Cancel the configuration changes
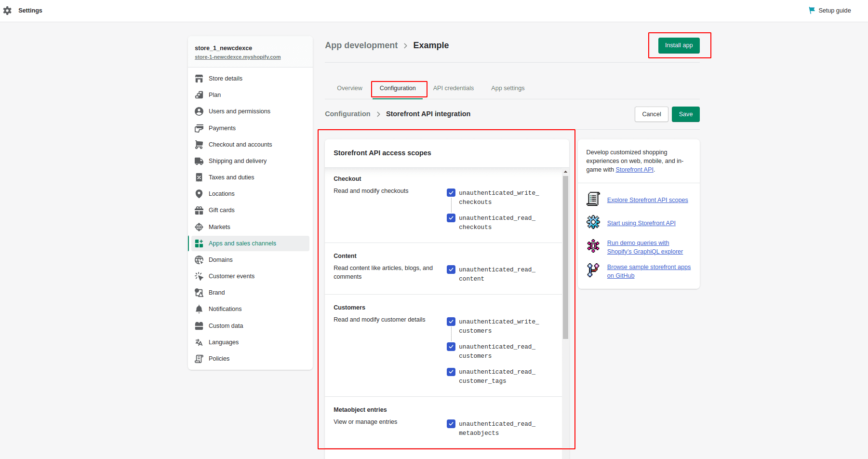Viewport: 868px width, 459px height. tap(652, 114)
